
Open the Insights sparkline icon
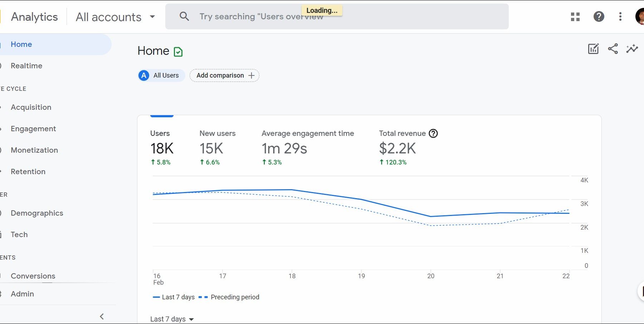(x=632, y=49)
